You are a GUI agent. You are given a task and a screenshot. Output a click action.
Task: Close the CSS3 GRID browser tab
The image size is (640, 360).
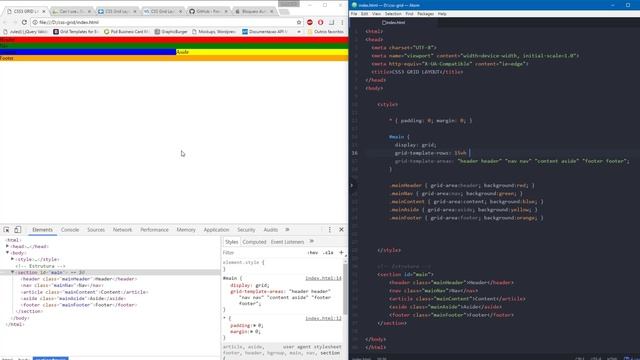(44, 11)
